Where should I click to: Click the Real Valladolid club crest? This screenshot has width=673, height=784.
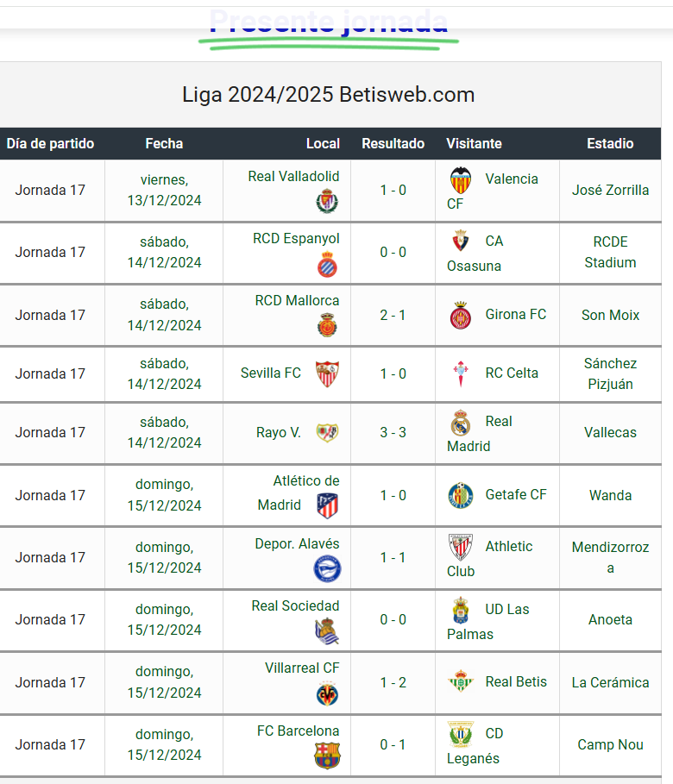(x=327, y=203)
